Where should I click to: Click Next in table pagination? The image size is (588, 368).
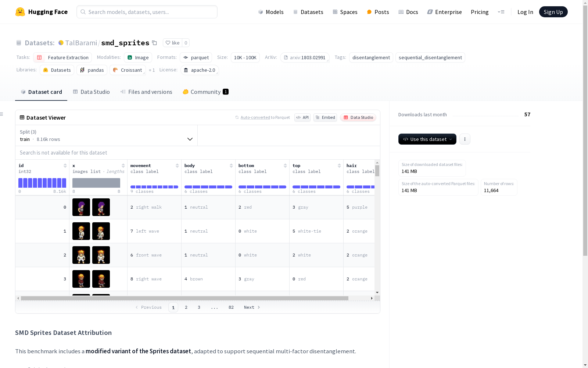click(252, 307)
